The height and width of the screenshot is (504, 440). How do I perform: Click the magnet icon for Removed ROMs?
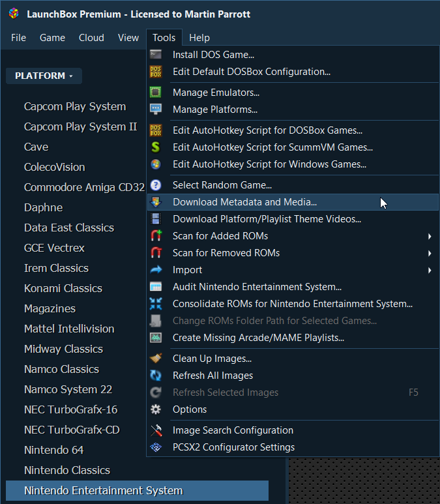coord(156,253)
